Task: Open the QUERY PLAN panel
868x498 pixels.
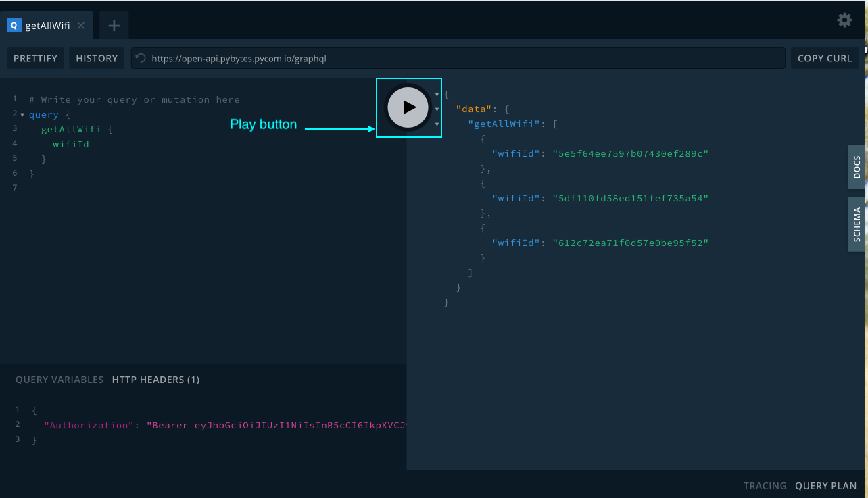Action: click(825, 486)
